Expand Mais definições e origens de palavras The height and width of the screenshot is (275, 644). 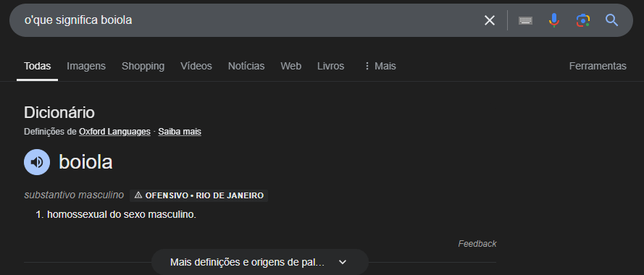tap(259, 262)
